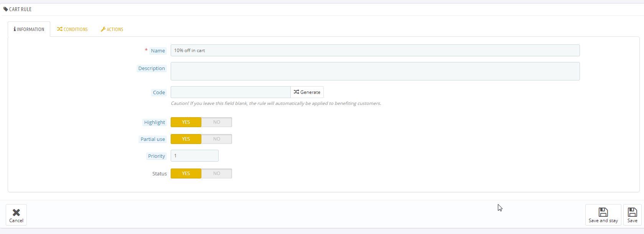Select the Priority number field
This screenshot has width=644, height=234.
[194, 156]
